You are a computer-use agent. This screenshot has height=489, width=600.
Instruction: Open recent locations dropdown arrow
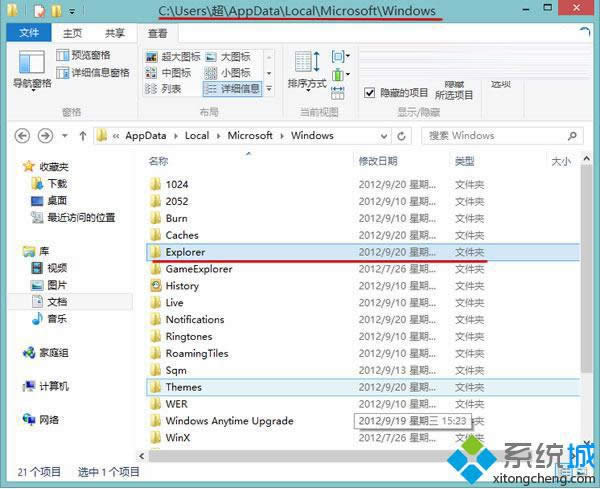(x=65, y=136)
